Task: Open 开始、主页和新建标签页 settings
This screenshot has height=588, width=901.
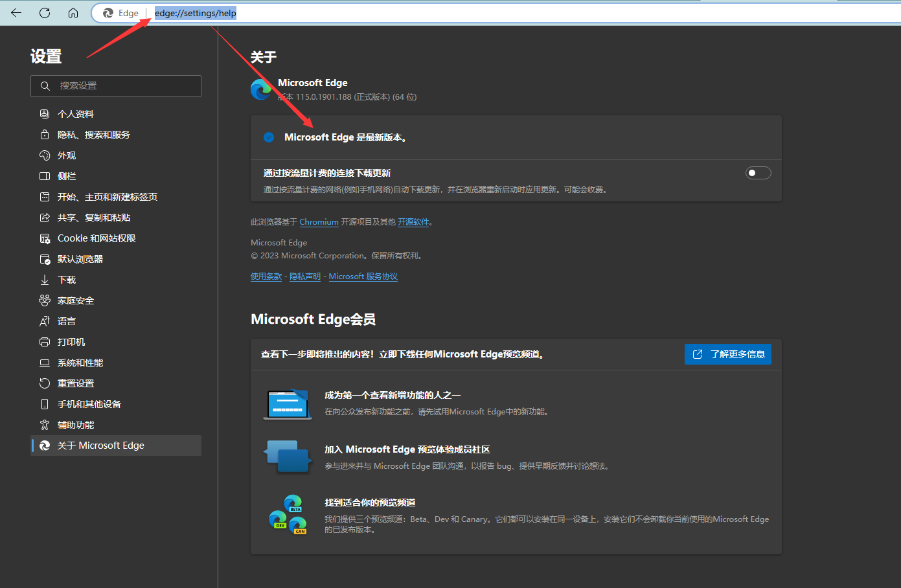Action: (x=116, y=197)
